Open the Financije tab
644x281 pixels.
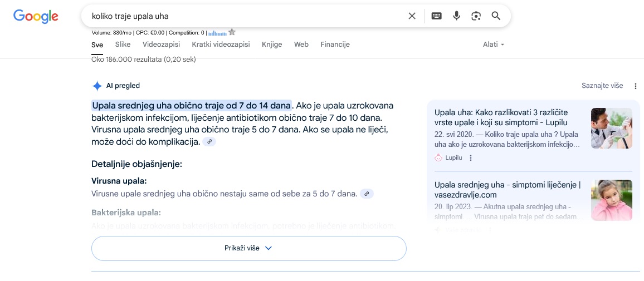[x=335, y=45]
